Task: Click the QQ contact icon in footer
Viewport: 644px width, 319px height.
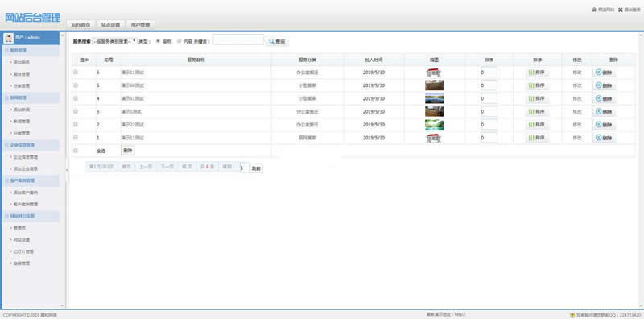Action: click(x=572, y=315)
